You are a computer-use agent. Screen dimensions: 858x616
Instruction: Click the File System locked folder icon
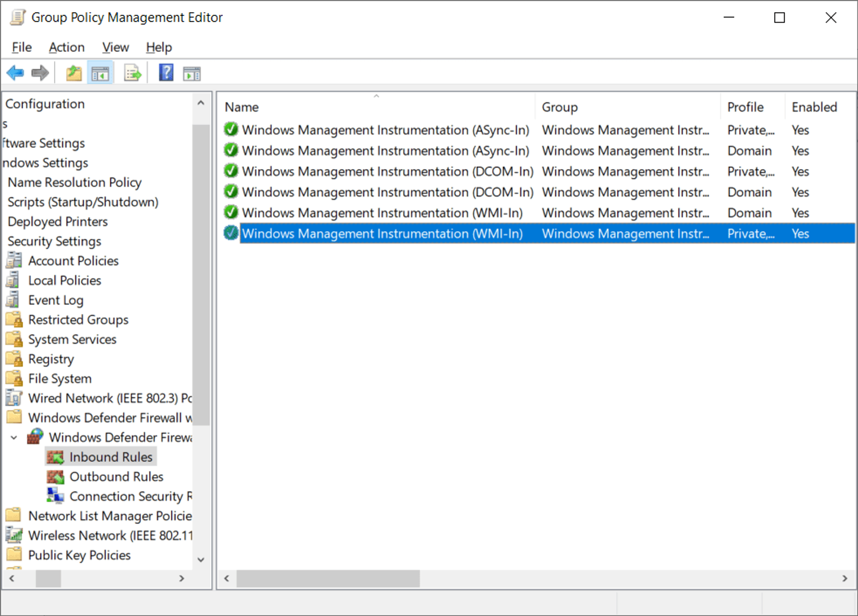pyautogui.click(x=14, y=378)
